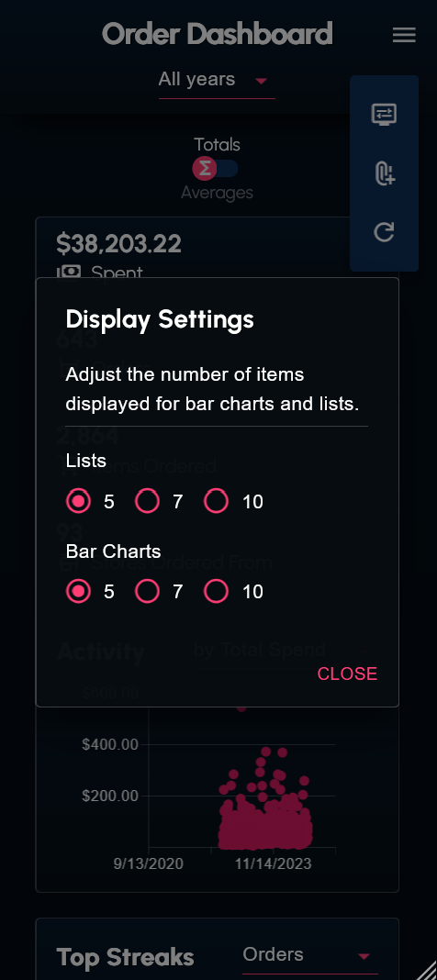Click the Order Dashboard title

click(217, 34)
